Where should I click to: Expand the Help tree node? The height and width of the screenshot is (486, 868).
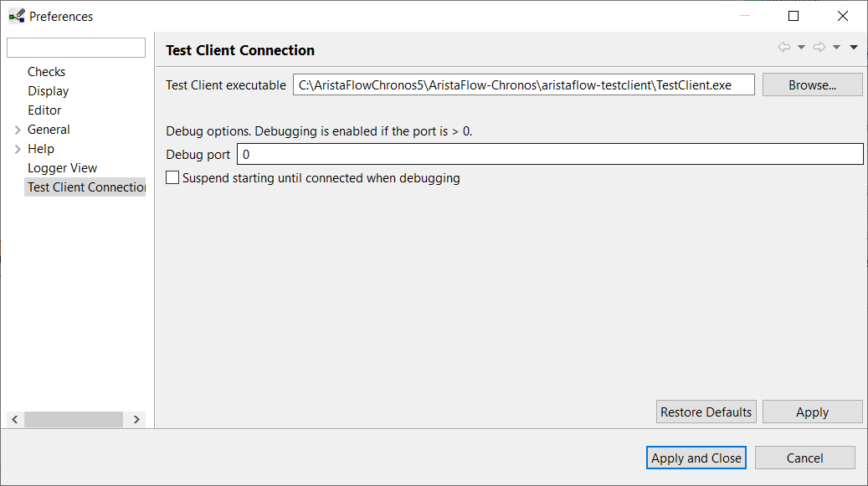[x=18, y=149]
